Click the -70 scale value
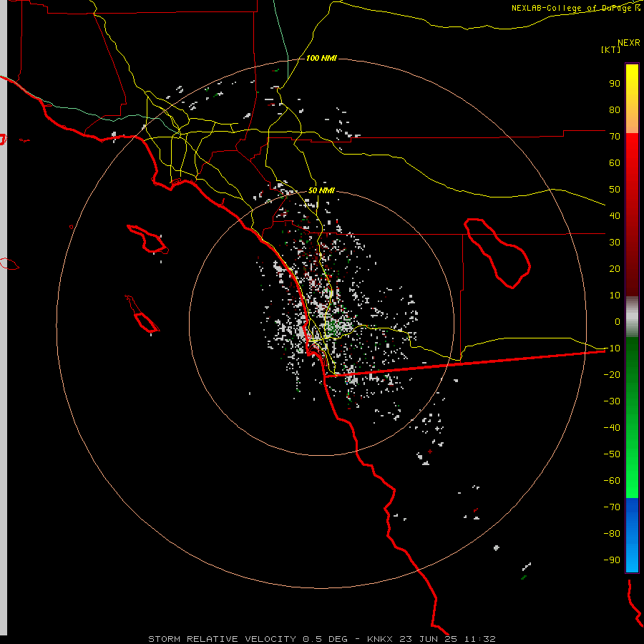The height and width of the screenshot is (644, 644). [x=612, y=507]
